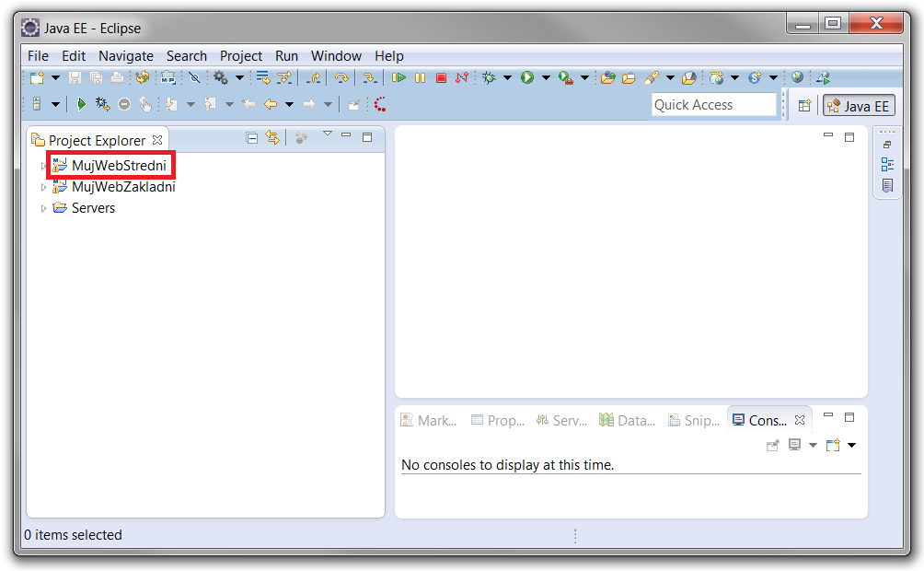Click the Suspend pause icon
The width and height of the screenshot is (924, 571).
[x=421, y=78]
